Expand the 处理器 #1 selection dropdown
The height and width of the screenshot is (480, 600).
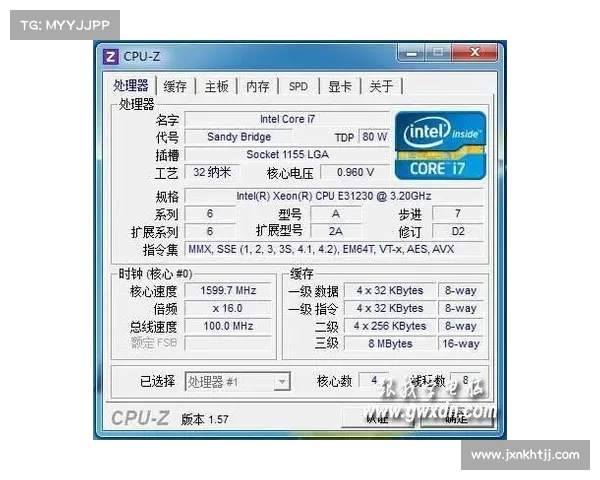(282, 382)
